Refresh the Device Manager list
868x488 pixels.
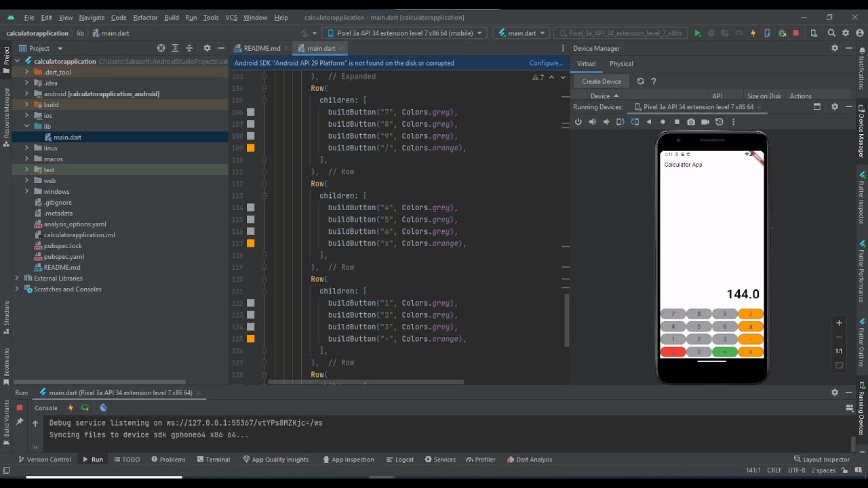[x=640, y=81]
